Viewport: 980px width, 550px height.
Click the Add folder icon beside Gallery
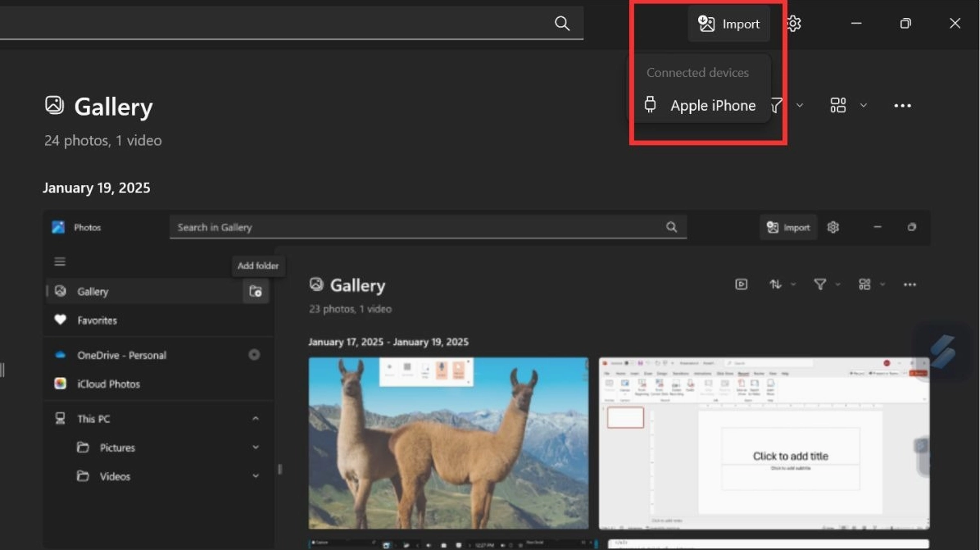point(256,291)
